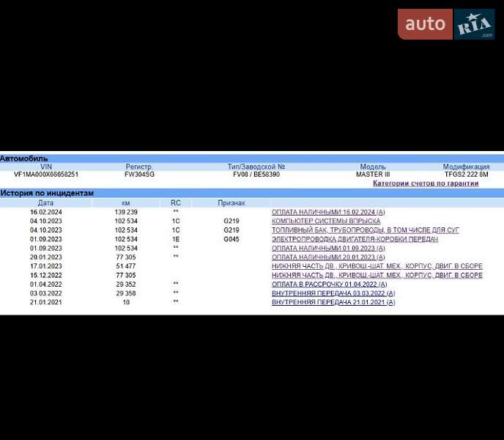
Task: Open 'ЭЛЕКТРОПРОВОДКА ДВИГАТЕЛЯ-КОРОБКИ ПЕРЕДАЧ' link
Action: coord(355,239)
